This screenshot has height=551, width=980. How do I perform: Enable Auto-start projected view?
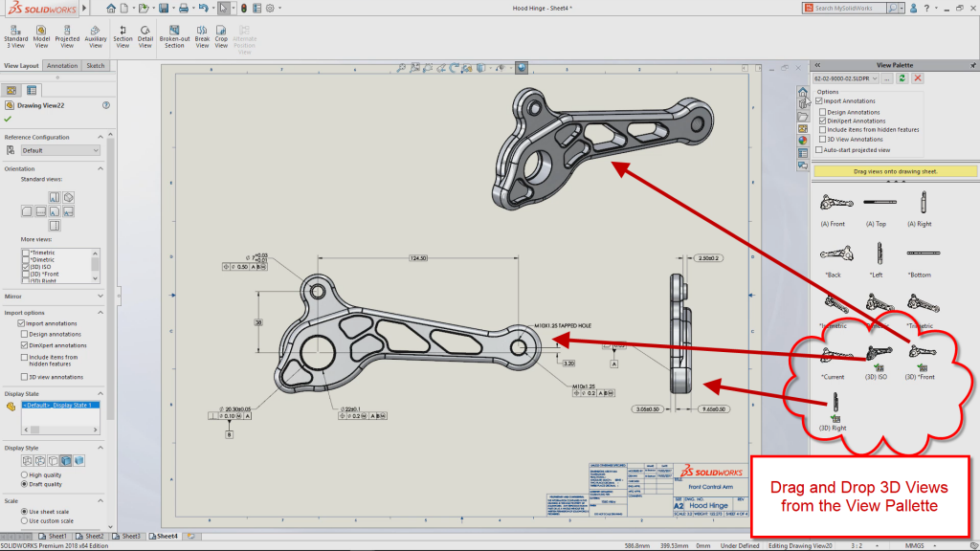819,150
